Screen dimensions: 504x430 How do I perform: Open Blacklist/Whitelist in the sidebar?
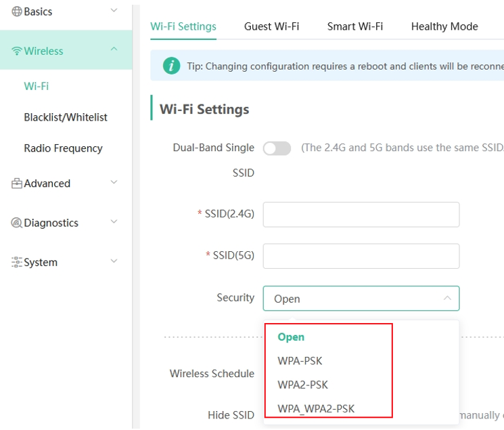[66, 117]
